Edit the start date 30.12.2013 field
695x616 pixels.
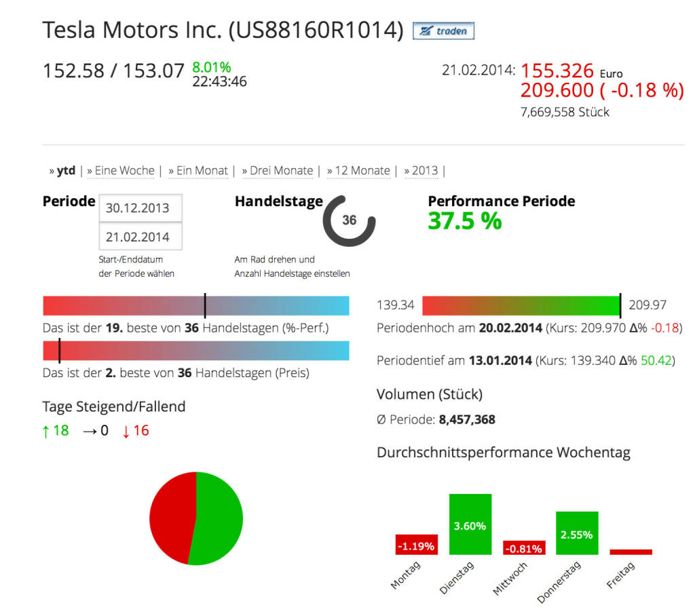pos(140,208)
